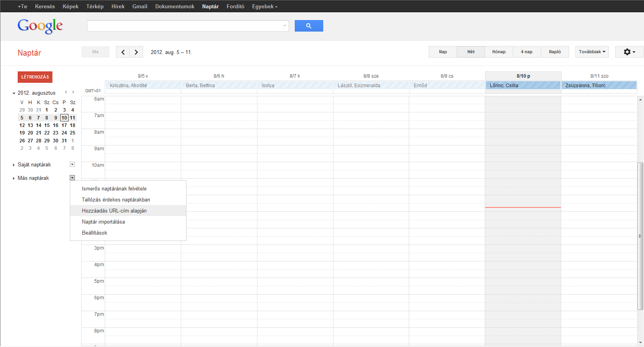The image size is (644, 347).
Task: Select day 10 in mini calendar
Action: [x=64, y=118]
